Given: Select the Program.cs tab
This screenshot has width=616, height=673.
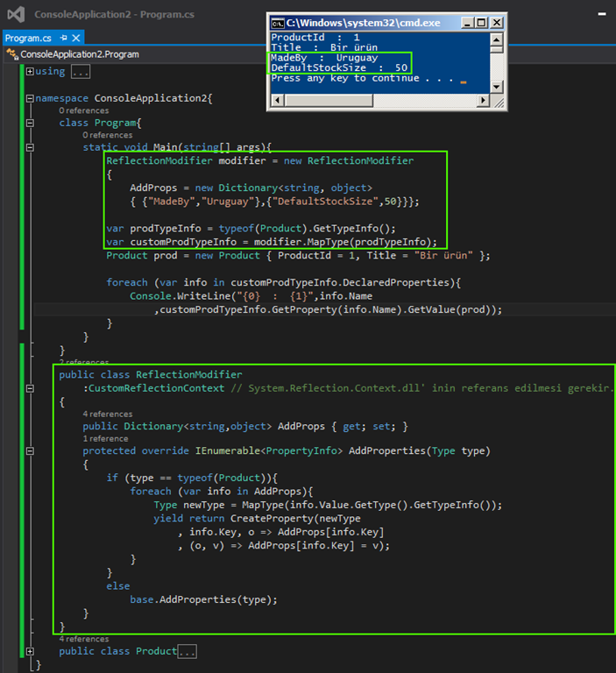Looking at the screenshot, I should [x=28, y=39].
